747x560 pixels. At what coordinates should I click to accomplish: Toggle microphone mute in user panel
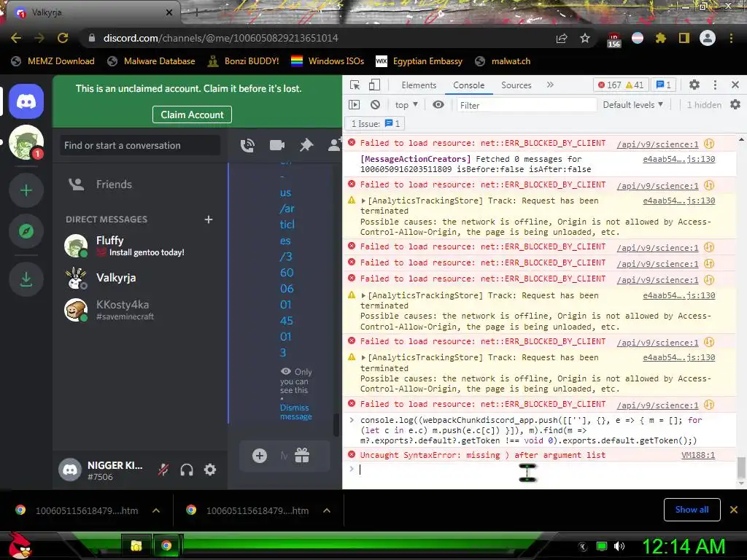tap(163, 470)
